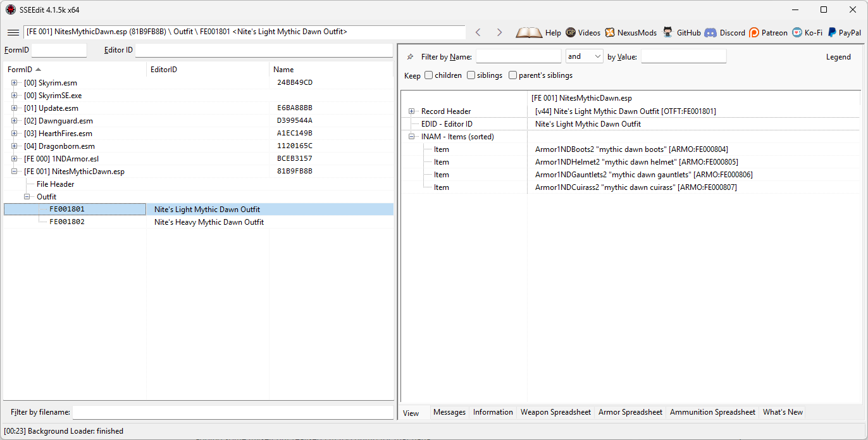Expand the [02] Dawnguard.esm node

coord(14,121)
